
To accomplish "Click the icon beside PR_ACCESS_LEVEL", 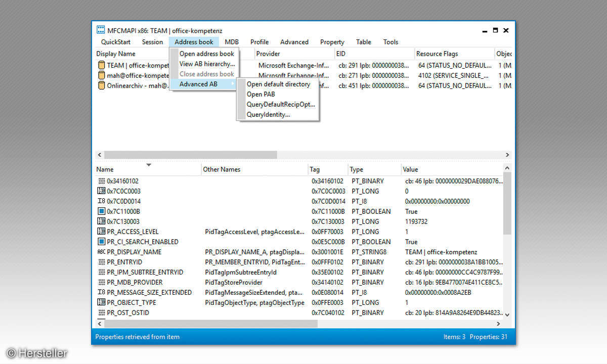I will click(x=101, y=232).
